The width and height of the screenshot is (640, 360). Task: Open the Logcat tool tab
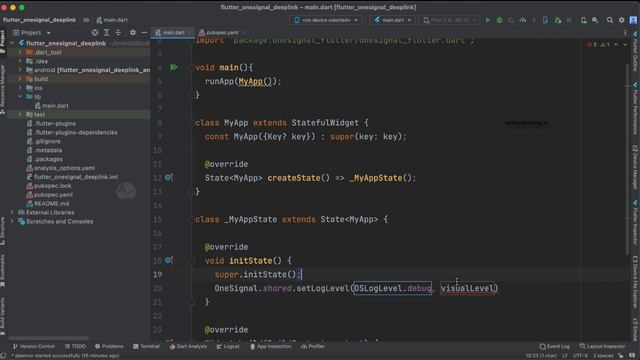tap(228, 346)
